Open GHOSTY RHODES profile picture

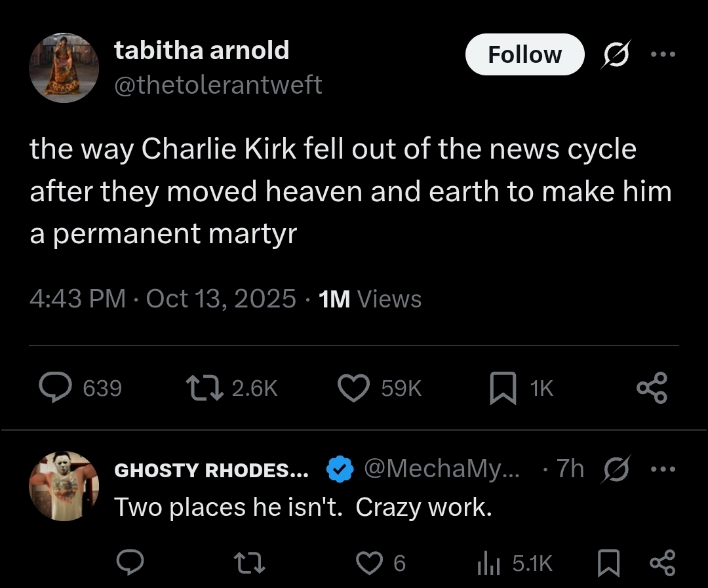tap(64, 486)
